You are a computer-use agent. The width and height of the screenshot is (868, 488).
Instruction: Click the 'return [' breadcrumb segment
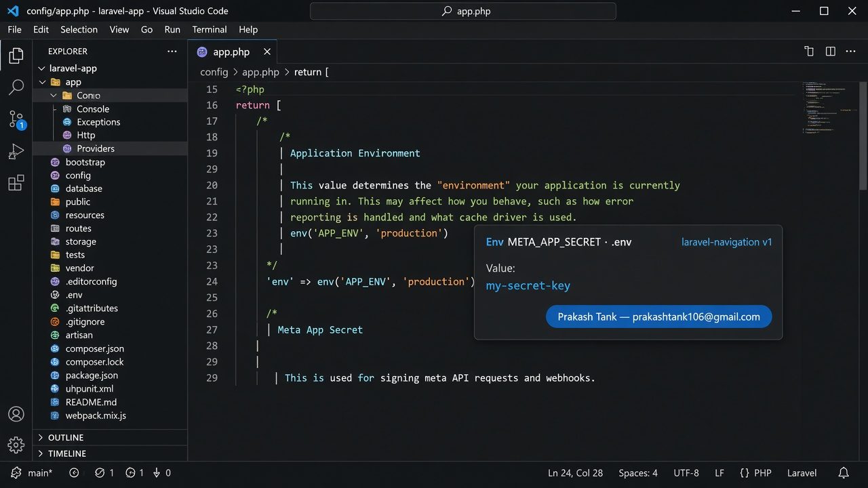[311, 72]
